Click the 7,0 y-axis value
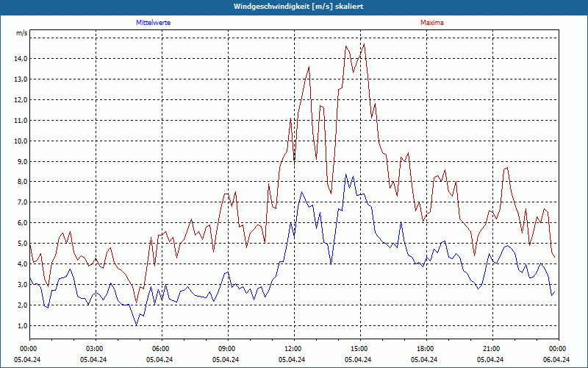 click(x=23, y=202)
